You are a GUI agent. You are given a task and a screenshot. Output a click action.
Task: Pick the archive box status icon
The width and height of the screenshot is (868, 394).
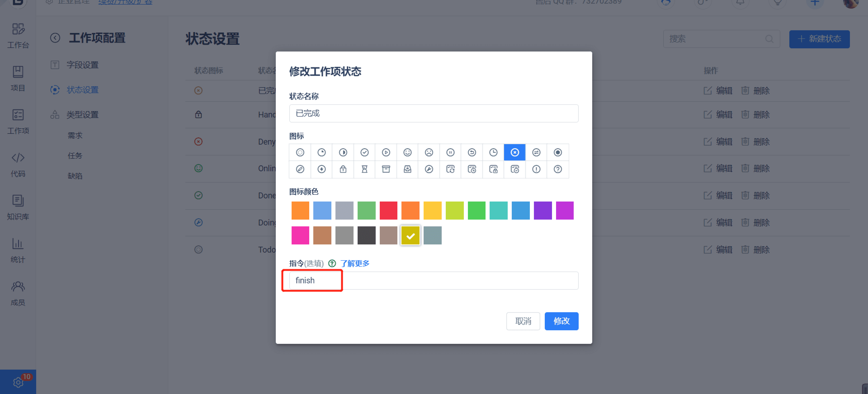(x=386, y=169)
